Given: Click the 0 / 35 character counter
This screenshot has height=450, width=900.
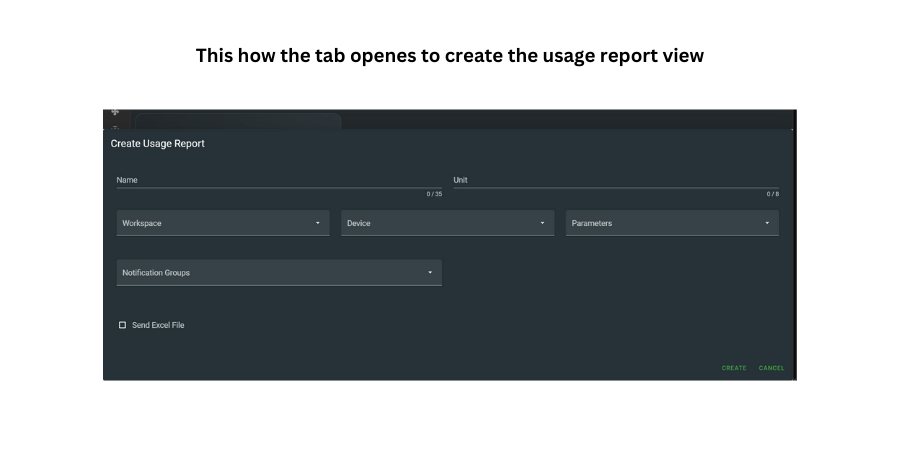Looking at the screenshot, I should [x=434, y=194].
